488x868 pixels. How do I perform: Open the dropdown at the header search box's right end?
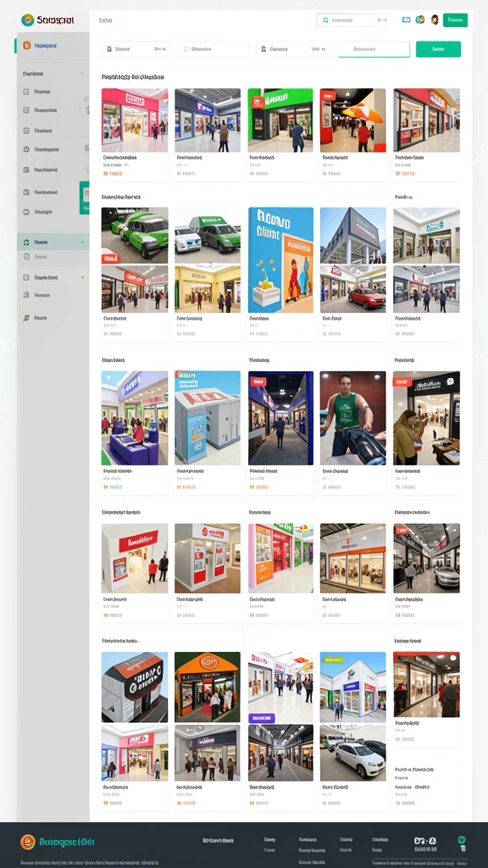coord(382,20)
